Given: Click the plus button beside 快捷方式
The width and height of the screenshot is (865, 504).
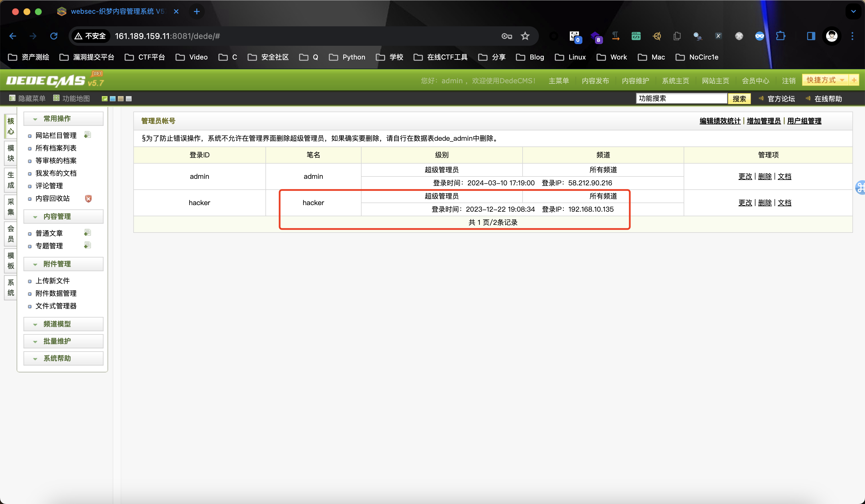Looking at the screenshot, I should [854, 80].
